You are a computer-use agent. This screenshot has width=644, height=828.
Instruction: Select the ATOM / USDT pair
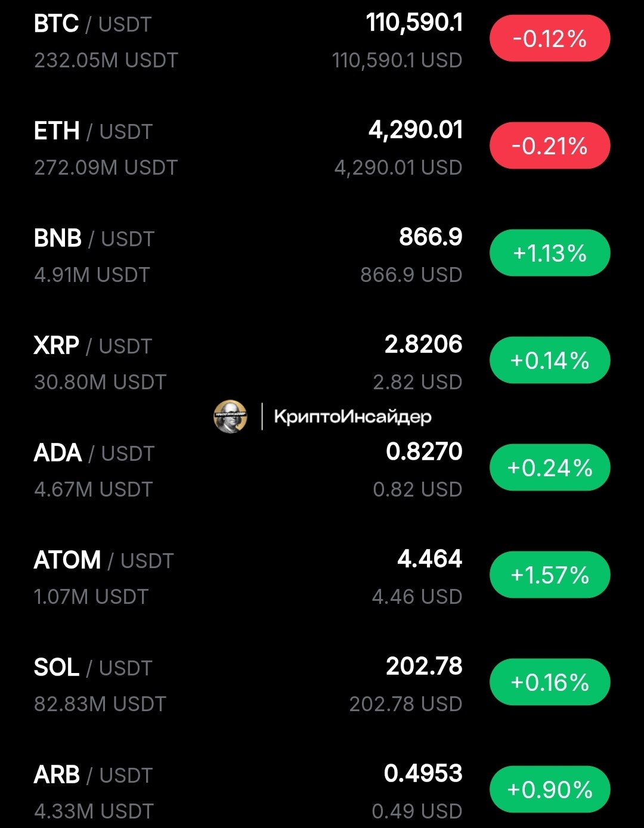(104, 560)
